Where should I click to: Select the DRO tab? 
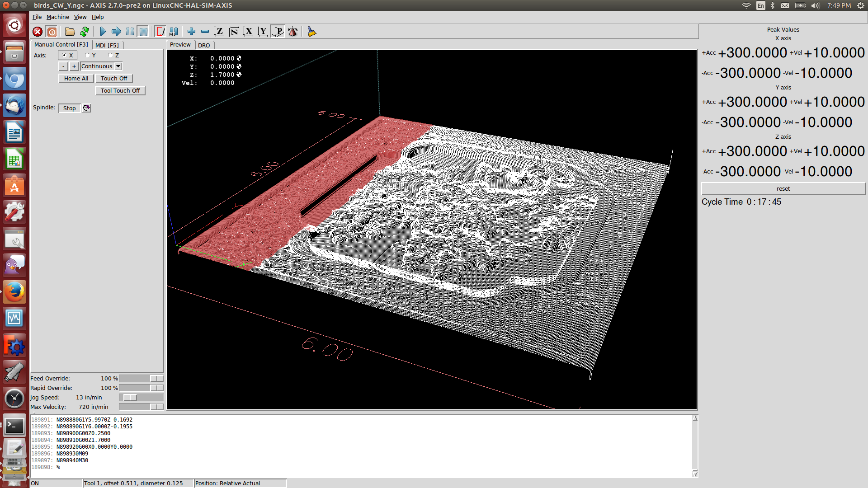(204, 45)
